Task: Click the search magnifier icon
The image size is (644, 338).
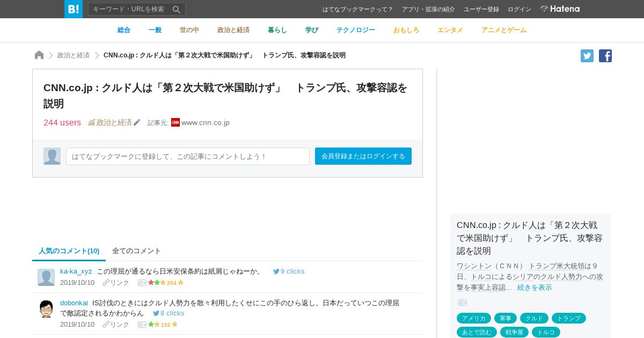Action: tap(177, 9)
